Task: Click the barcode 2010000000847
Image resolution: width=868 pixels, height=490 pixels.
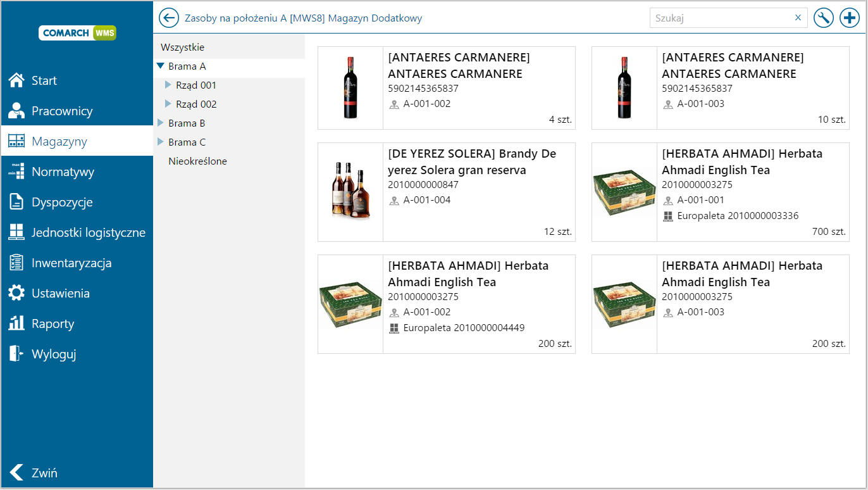Action: click(423, 185)
